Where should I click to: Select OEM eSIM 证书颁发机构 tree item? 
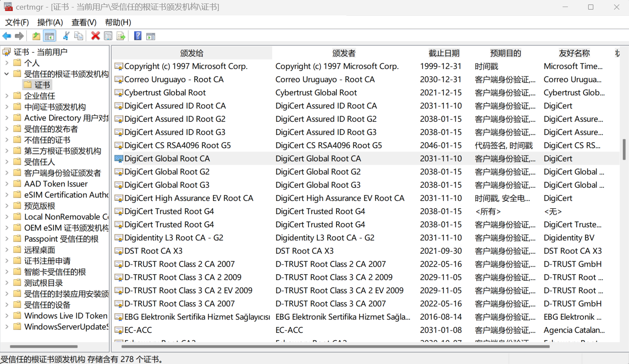point(66,228)
